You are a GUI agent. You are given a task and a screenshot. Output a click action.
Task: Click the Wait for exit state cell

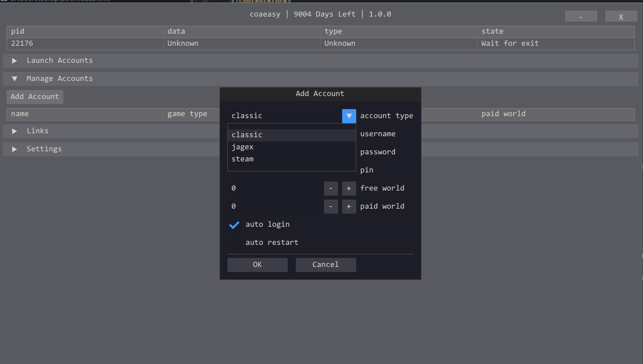556,43
